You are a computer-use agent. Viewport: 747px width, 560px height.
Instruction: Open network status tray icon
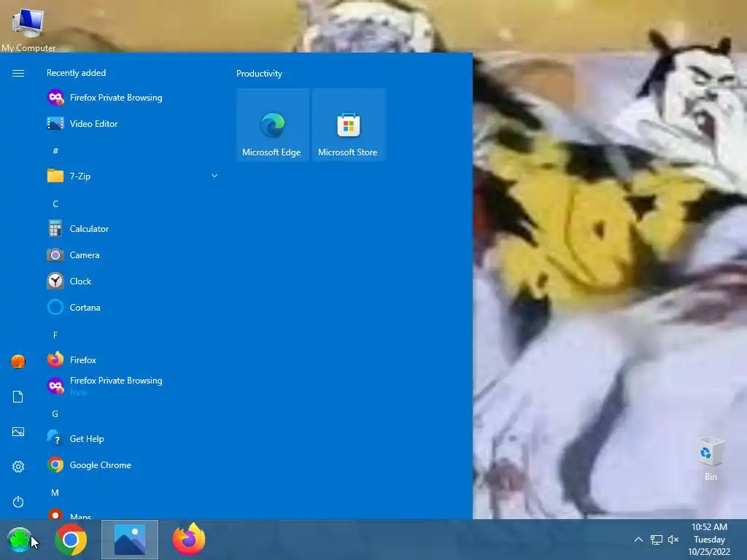(x=657, y=540)
